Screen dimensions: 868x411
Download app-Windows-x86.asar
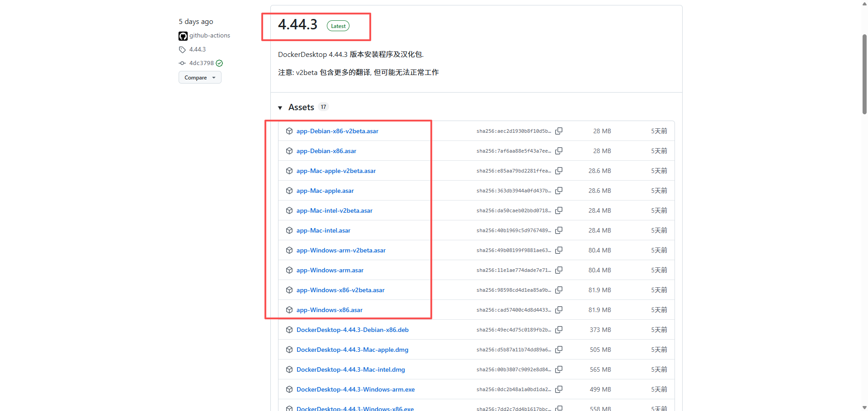point(330,310)
